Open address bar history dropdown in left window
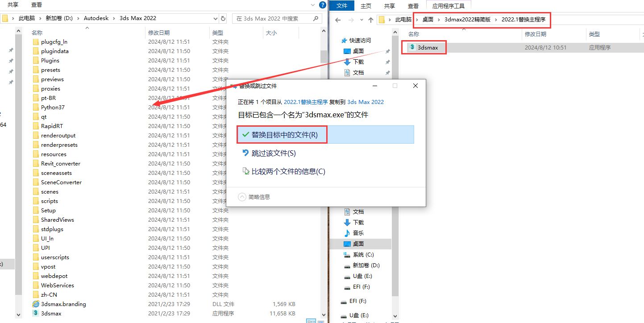The height and width of the screenshot is (323, 644). [216, 18]
